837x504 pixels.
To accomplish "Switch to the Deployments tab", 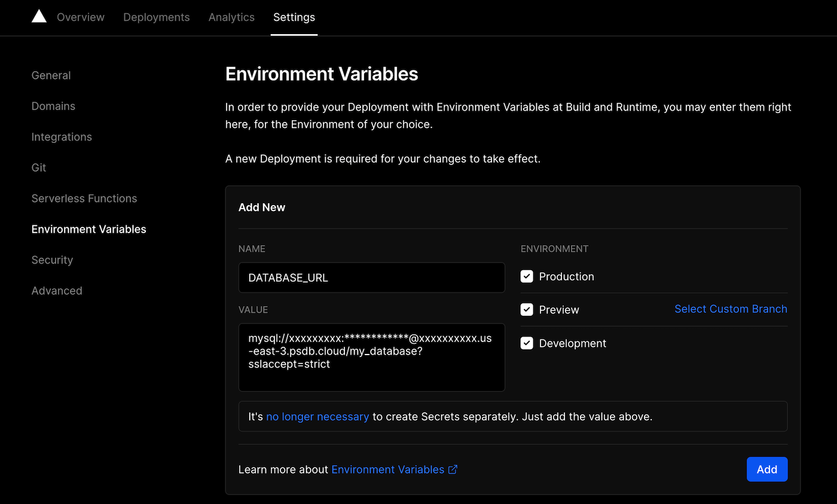I will 156,17.
